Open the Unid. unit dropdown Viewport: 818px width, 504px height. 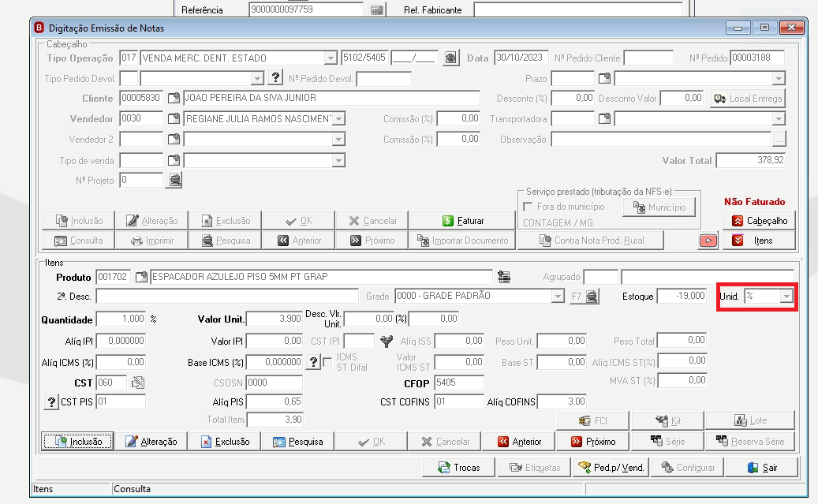point(786,297)
